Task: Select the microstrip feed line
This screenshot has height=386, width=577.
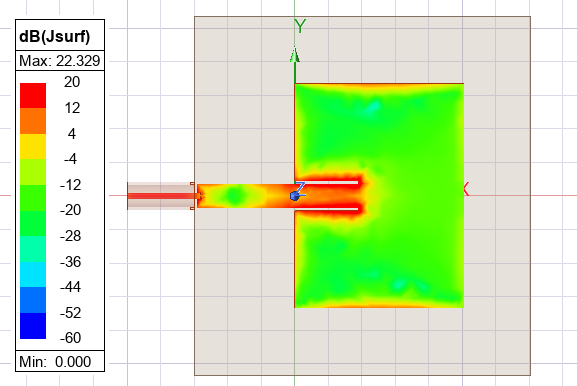Action: click(x=246, y=196)
